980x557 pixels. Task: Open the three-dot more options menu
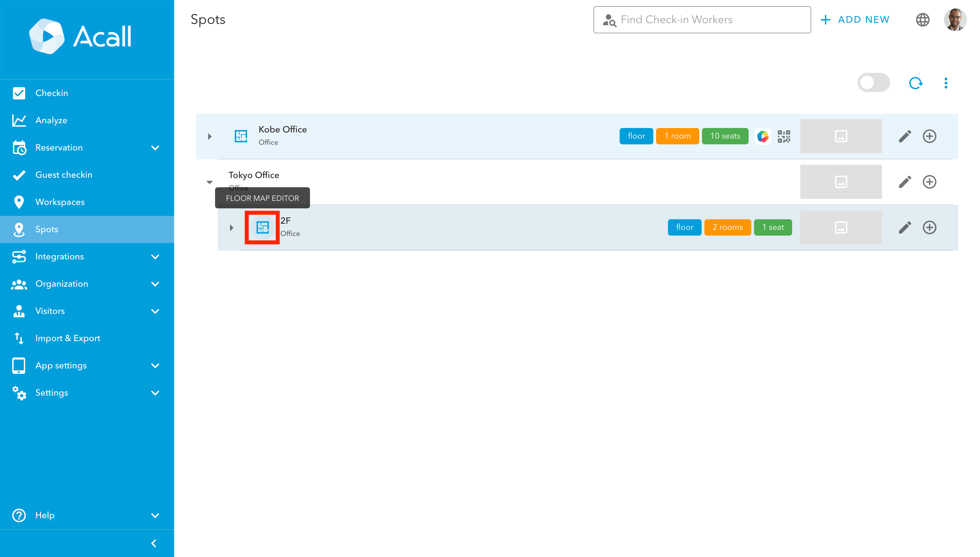pyautogui.click(x=946, y=83)
